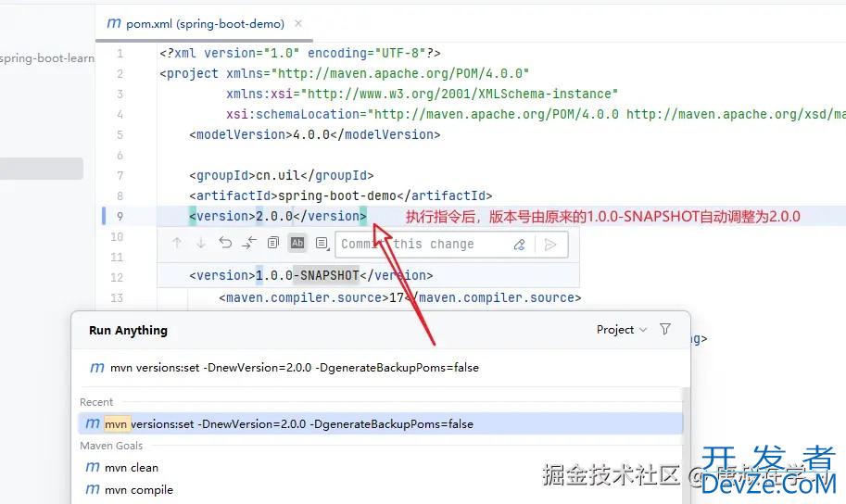Click the <version>2.0.0</version> line

click(x=278, y=217)
